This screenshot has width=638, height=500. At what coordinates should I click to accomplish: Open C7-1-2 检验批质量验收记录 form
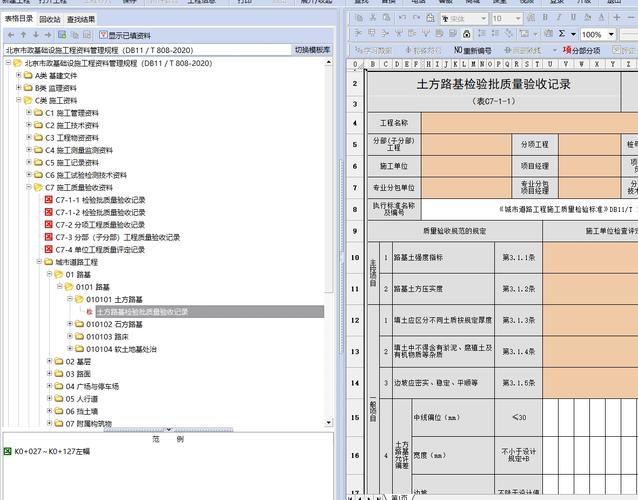[100, 212]
